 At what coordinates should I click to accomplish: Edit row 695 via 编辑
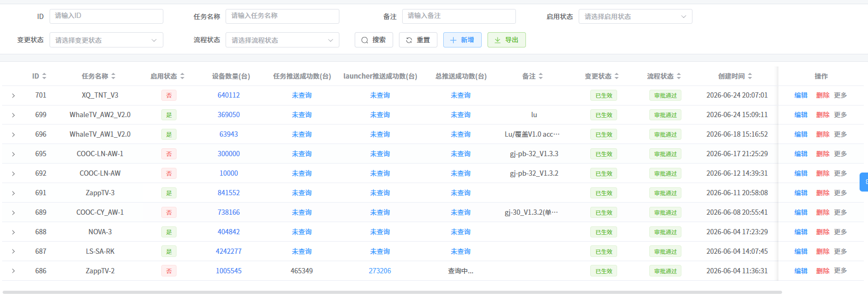click(801, 154)
